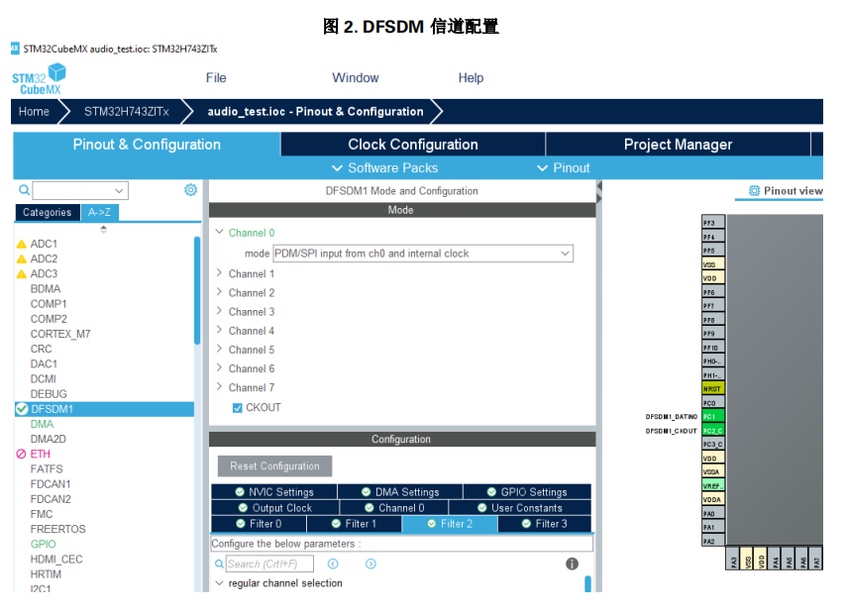The image size is (846, 616).
Task: Select green pin PC1 on chip
Action: coord(713,416)
